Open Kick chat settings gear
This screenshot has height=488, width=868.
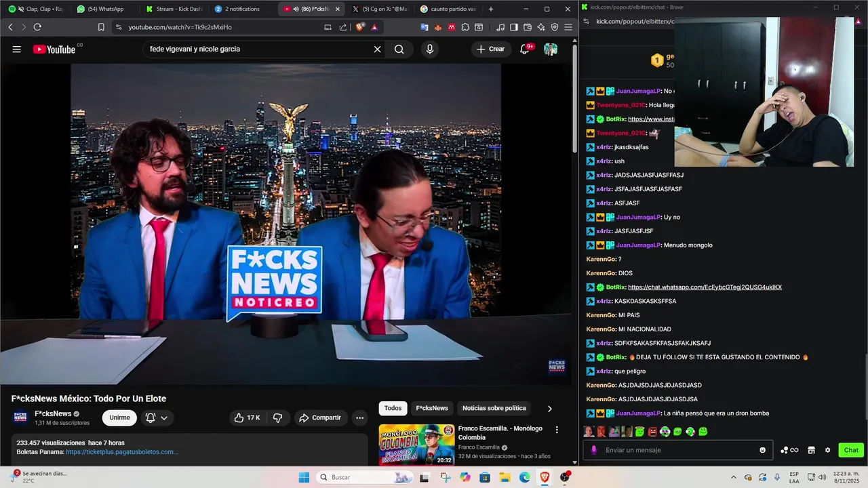(827, 450)
